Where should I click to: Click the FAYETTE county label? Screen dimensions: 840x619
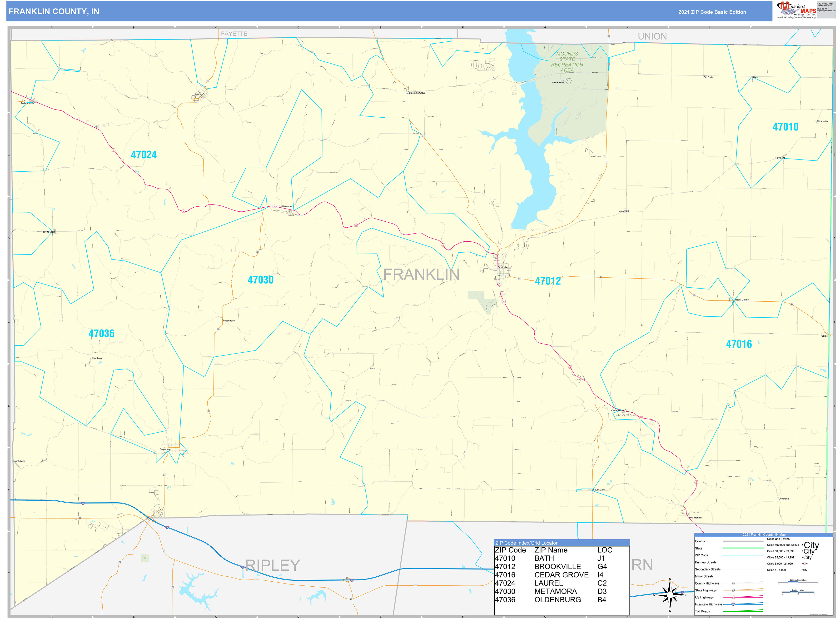234,34
